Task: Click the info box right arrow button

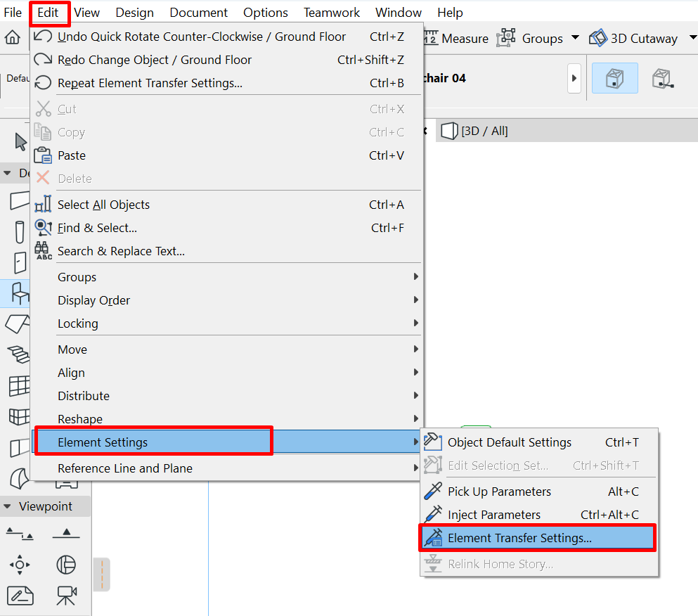Action: pos(574,78)
